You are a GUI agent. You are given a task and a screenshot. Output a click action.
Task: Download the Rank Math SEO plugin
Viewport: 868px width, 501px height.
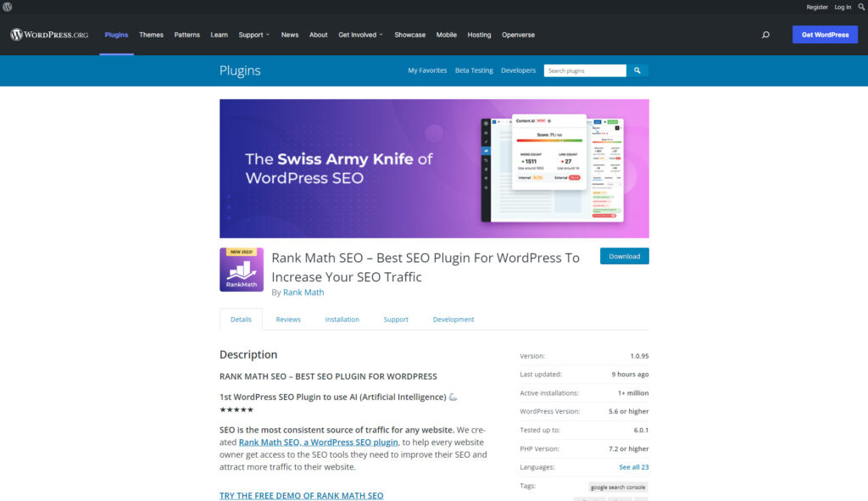tap(625, 256)
